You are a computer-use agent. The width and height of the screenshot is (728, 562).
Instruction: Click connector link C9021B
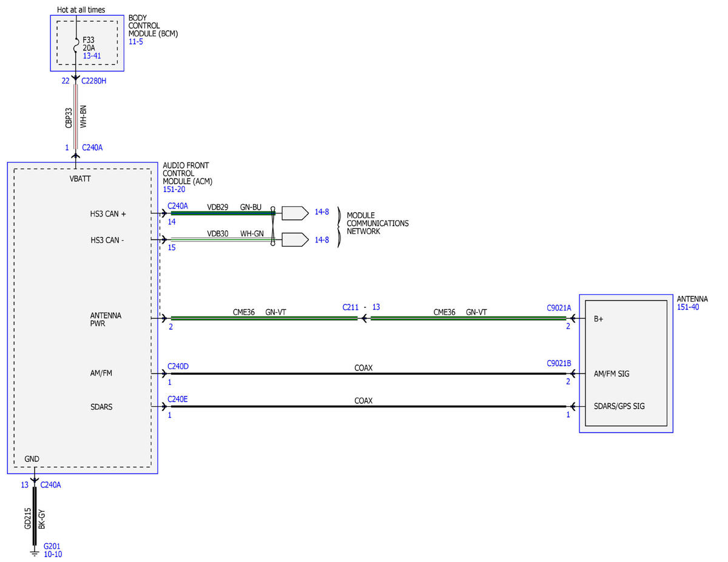pyautogui.click(x=559, y=363)
